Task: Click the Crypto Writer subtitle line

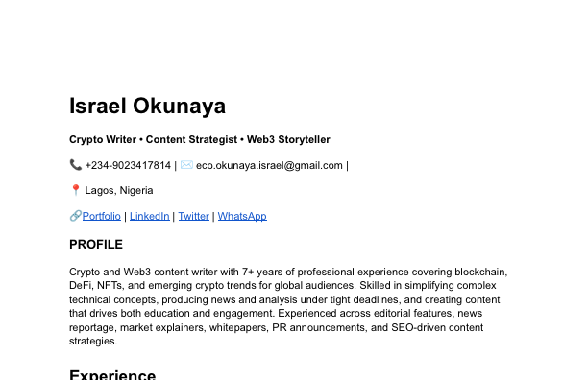Action: click(x=200, y=140)
